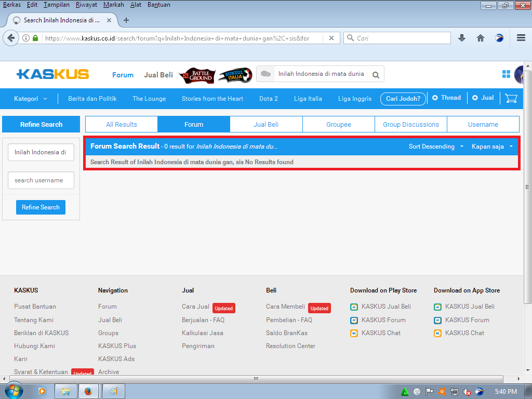The image size is (532, 399).
Task: Click the sidebar keyword field Inilah Indonesia di
Action: coord(41,152)
